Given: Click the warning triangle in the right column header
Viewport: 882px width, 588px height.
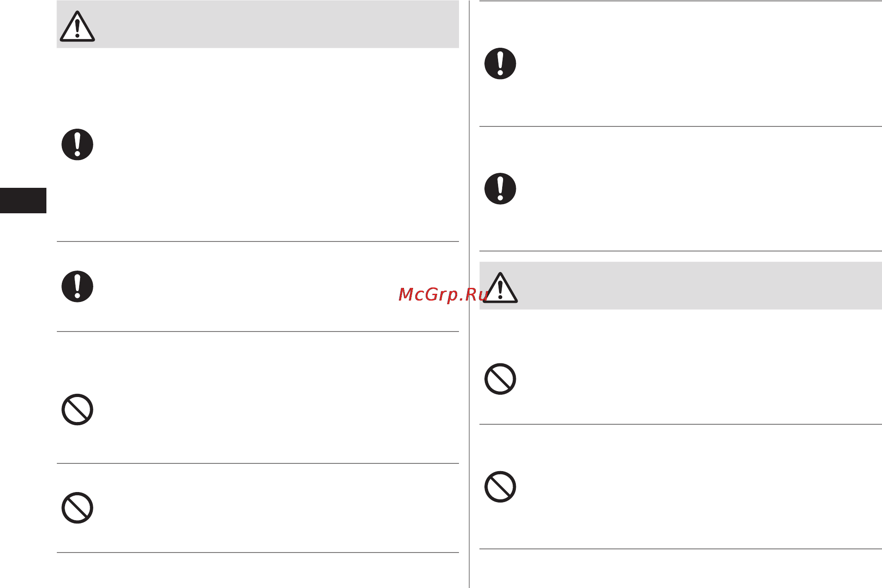Looking at the screenshot, I should (x=500, y=288).
